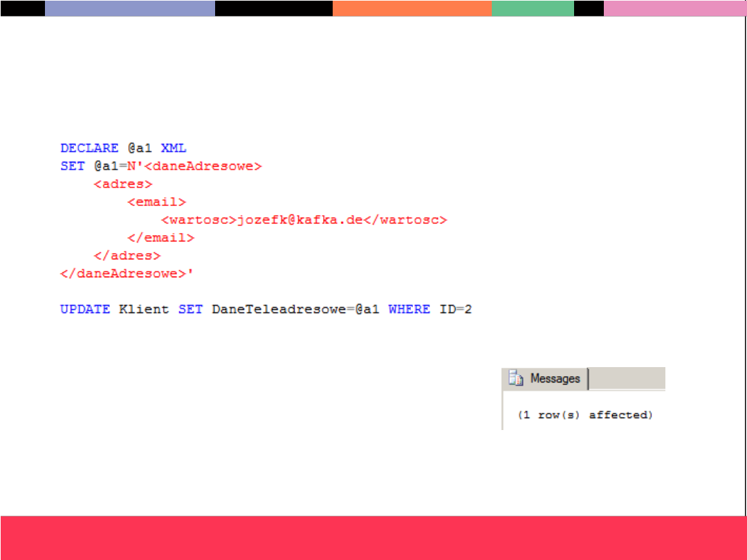
Task: Click the orange color block in top bar
Action: pyautogui.click(x=412, y=8)
